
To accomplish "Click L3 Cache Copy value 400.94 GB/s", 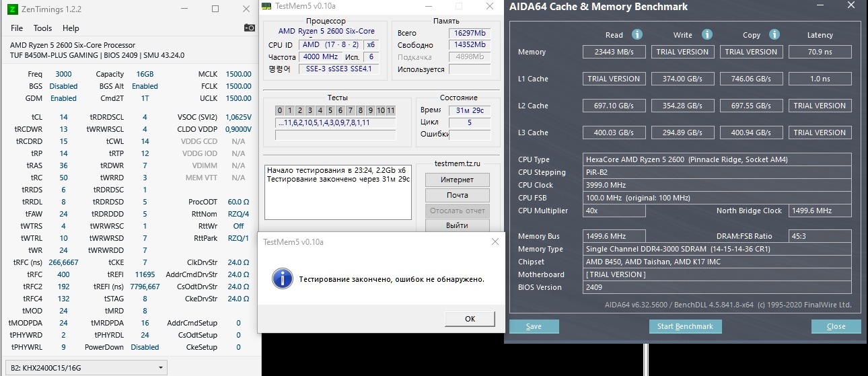I will (x=751, y=133).
